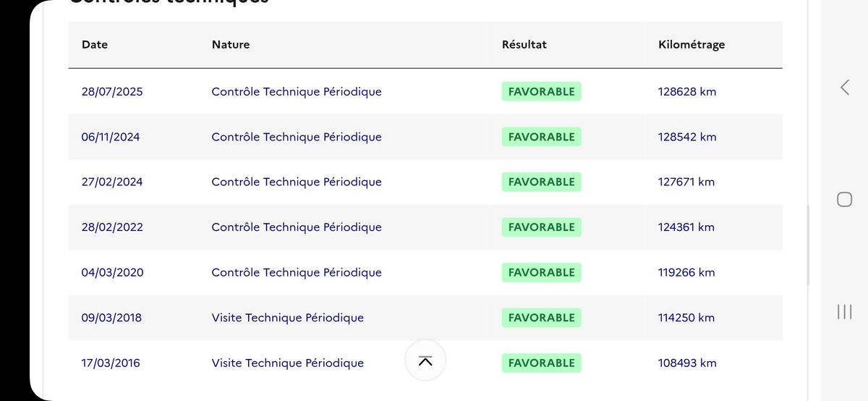Tap the FAVORABLE badge for 28/02/2022
Image resolution: width=868 pixels, height=401 pixels.
(x=541, y=227)
